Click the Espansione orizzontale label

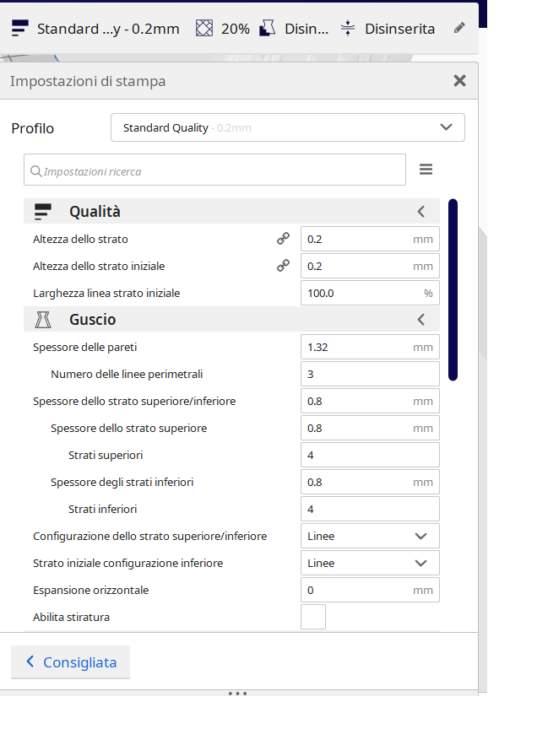coord(90,590)
